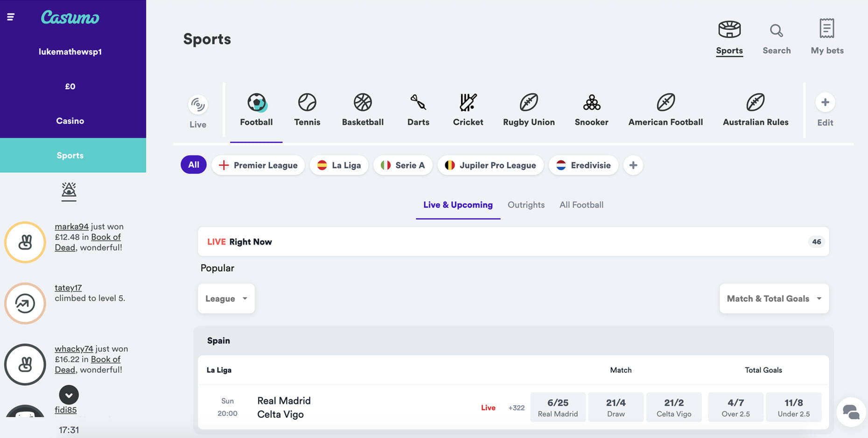Expand feed with down chevron button
The width and height of the screenshot is (868, 438).
tap(69, 395)
